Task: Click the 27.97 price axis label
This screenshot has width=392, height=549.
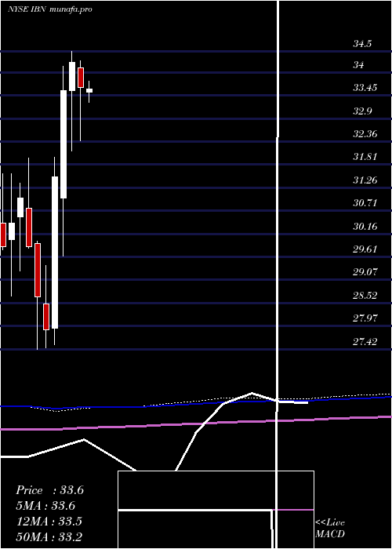Action: click(365, 318)
